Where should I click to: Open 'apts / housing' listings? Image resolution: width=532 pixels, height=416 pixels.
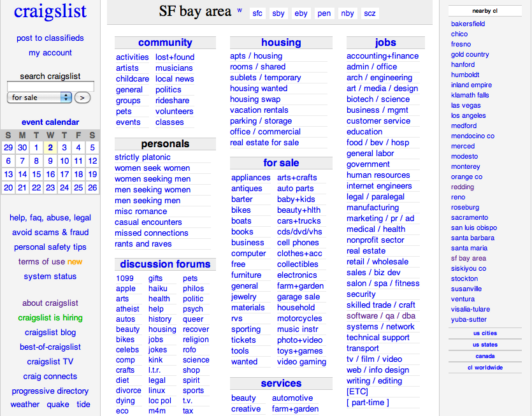click(256, 55)
